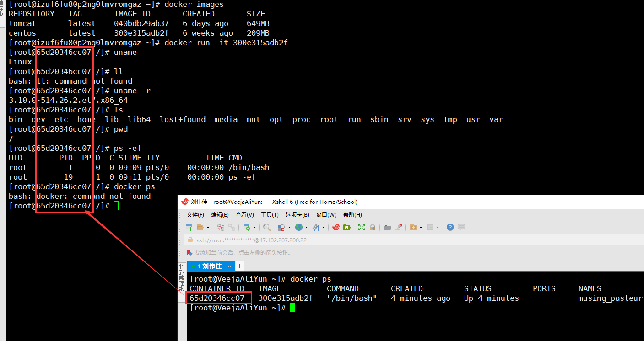This screenshot has height=341, width=644.
Task: Open the 文件(F) menu
Action: click(x=195, y=215)
